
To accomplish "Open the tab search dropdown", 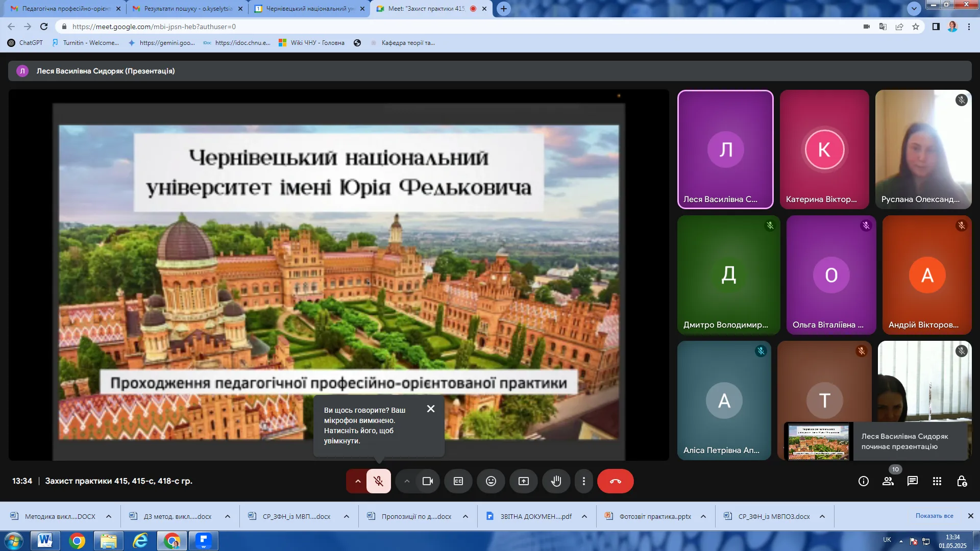I will pos(914,9).
